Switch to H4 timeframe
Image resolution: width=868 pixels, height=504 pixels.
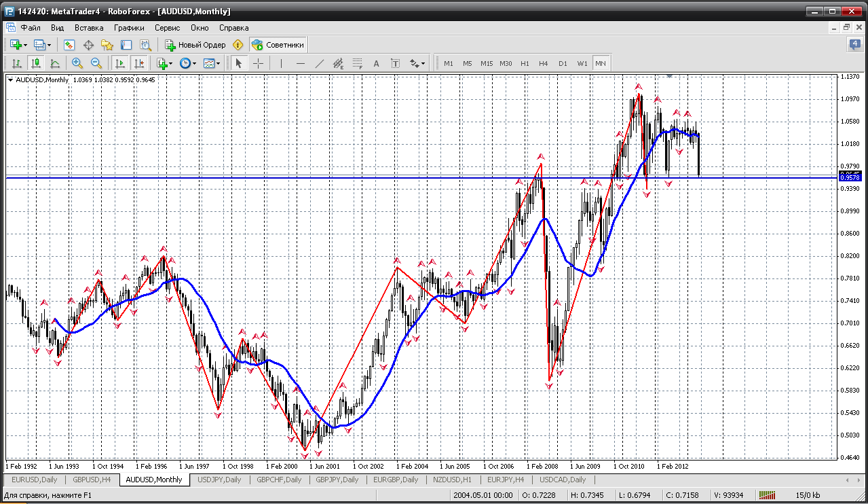pos(544,63)
